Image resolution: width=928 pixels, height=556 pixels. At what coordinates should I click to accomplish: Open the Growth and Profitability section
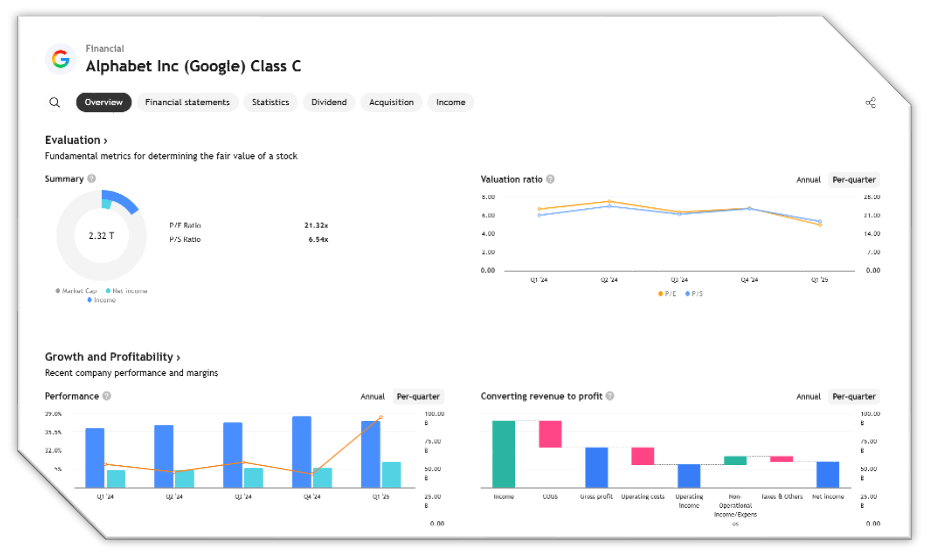pyautogui.click(x=112, y=357)
